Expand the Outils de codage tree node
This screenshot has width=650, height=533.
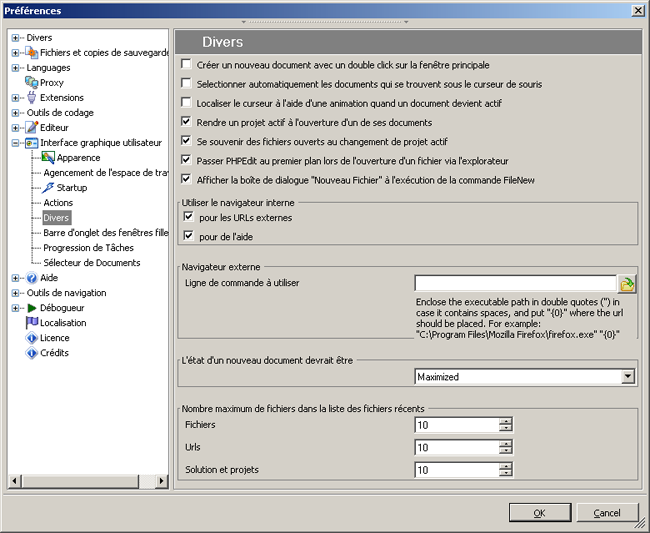(x=15, y=113)
